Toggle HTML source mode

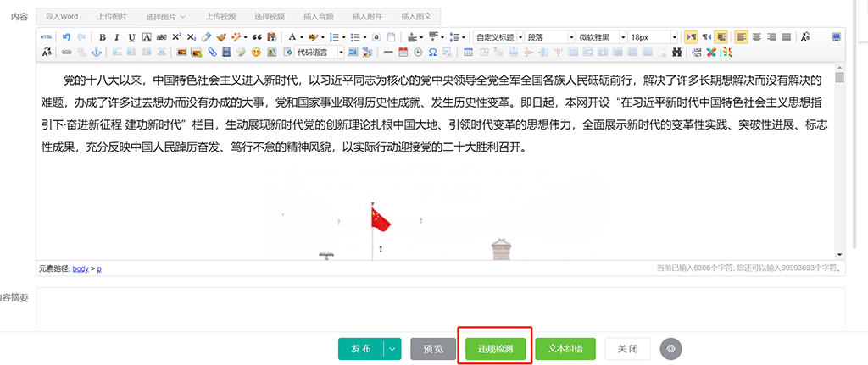47,37
